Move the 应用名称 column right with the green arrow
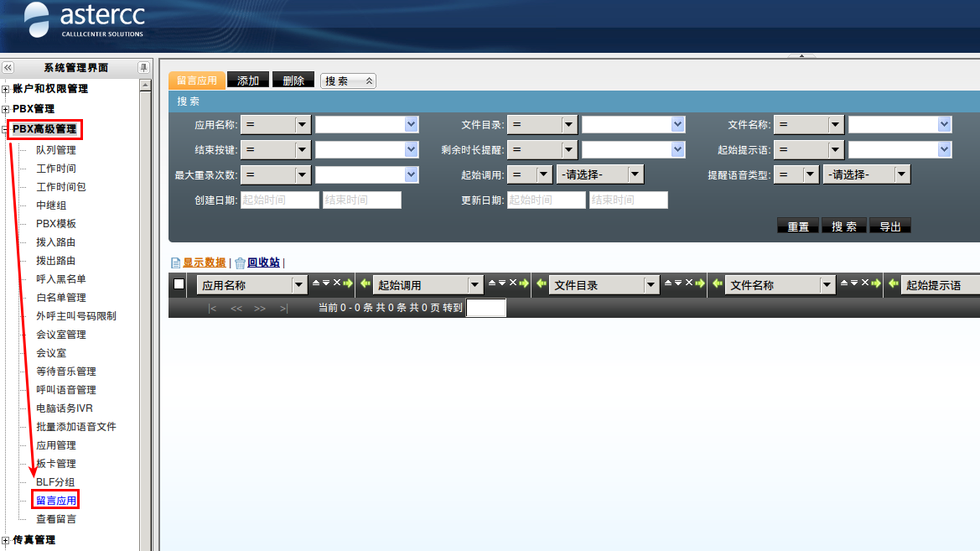Screen dimensions: 980x551 pos(348,283)
